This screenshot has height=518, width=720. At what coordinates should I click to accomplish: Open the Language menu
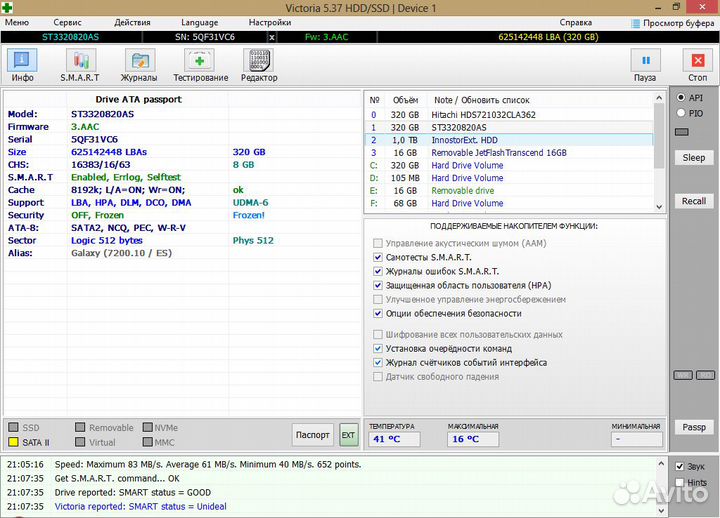tap(199, 22)
